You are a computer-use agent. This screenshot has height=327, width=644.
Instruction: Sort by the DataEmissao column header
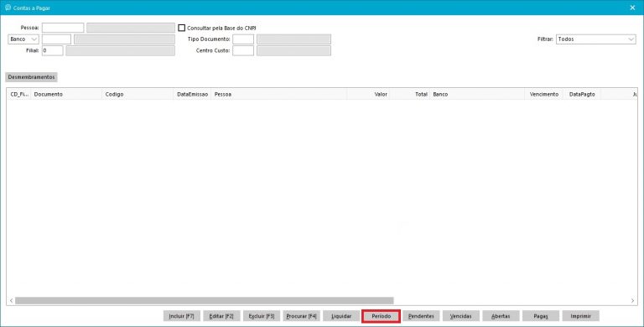tap(192, 94)
